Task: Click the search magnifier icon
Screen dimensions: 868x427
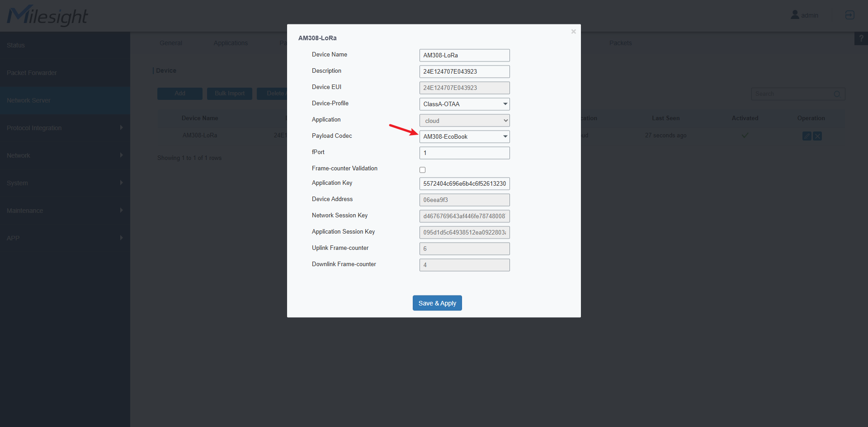Action: (837, 94)
